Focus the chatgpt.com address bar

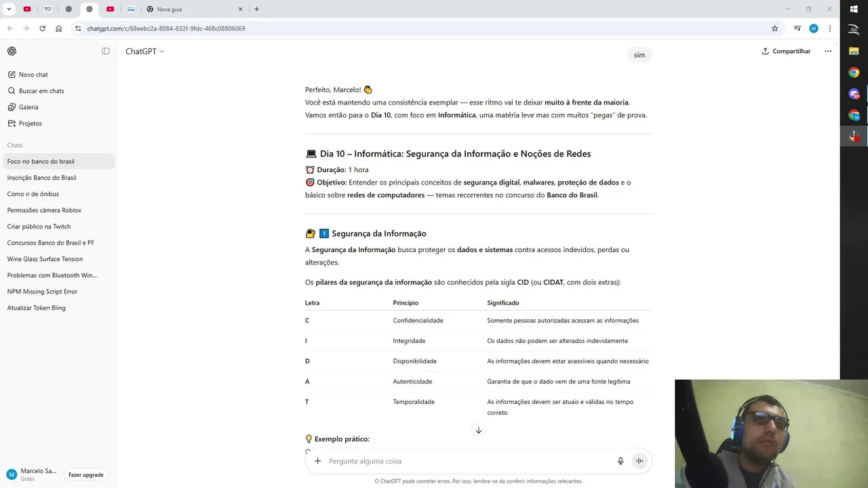pos(427,28)
